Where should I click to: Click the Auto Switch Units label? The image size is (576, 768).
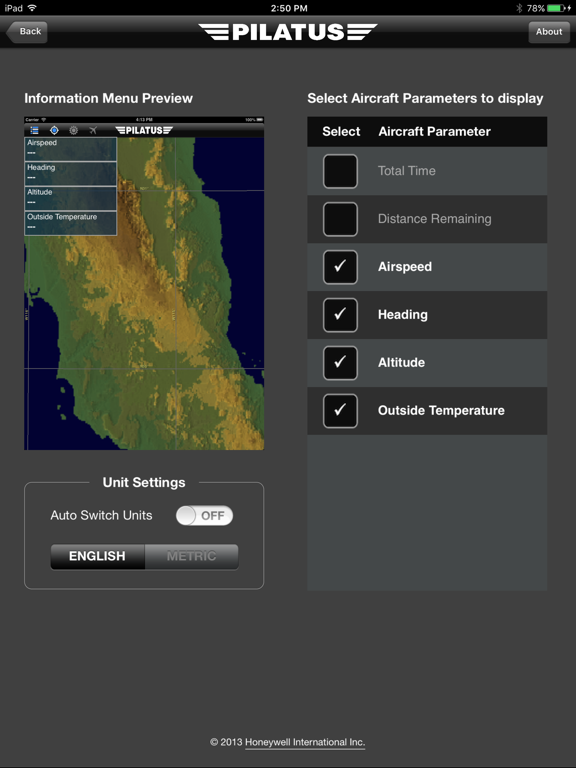click(x=101, y=515)
